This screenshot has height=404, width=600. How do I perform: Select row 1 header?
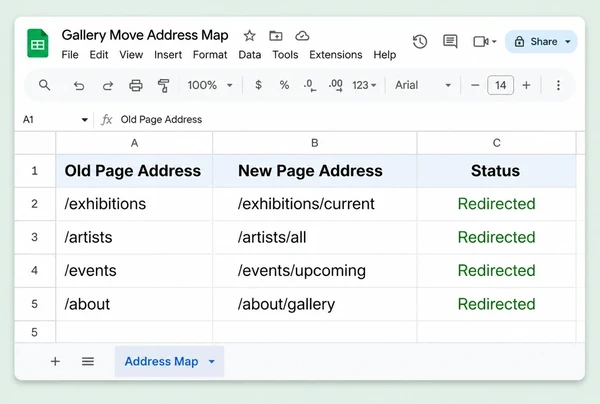[35, 171]
